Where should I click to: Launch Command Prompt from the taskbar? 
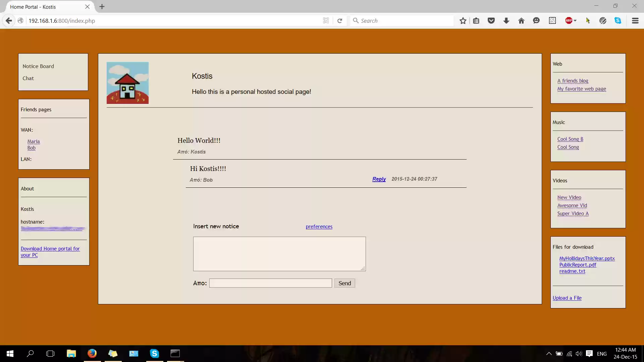[175, 354]
